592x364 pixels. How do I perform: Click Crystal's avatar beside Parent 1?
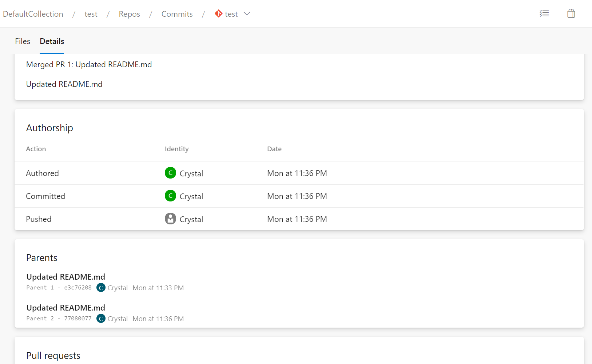tap(101, 287)
